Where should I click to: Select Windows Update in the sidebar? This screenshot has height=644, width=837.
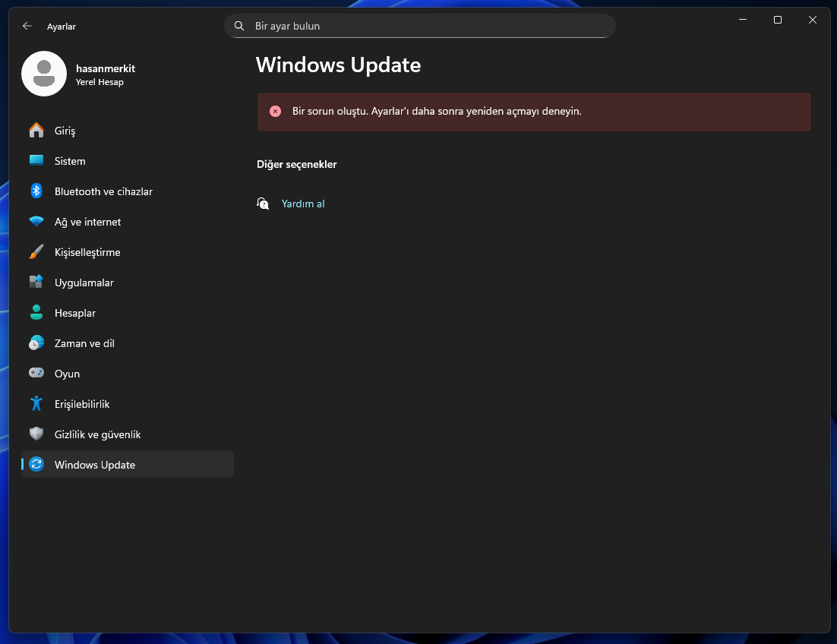[x=128, y=464]
